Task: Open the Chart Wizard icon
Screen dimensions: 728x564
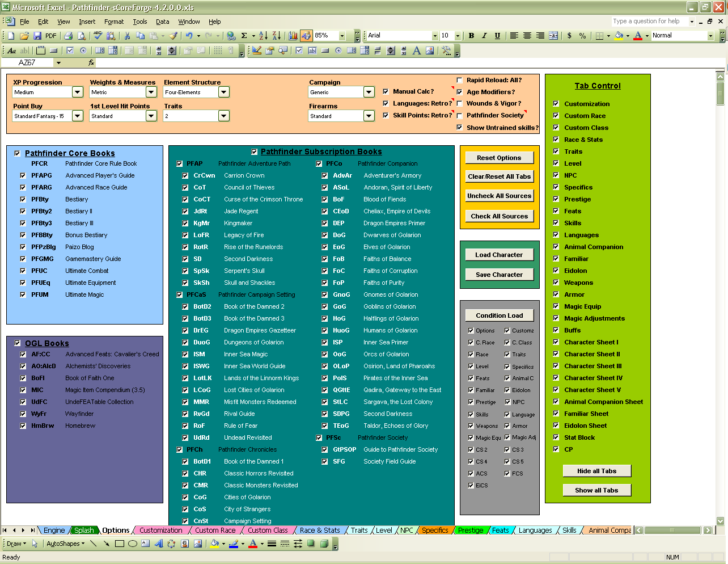Action: click(x=293, y=36)
